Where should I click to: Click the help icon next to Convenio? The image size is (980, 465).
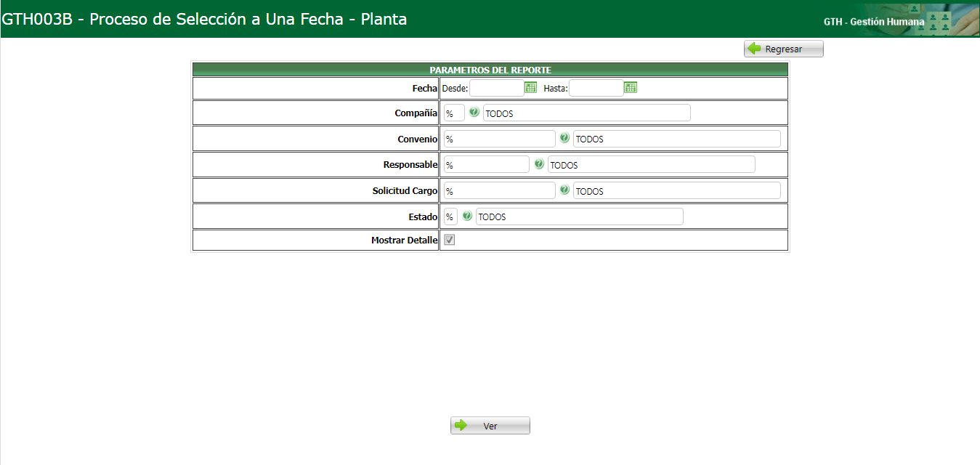[564, 138]
